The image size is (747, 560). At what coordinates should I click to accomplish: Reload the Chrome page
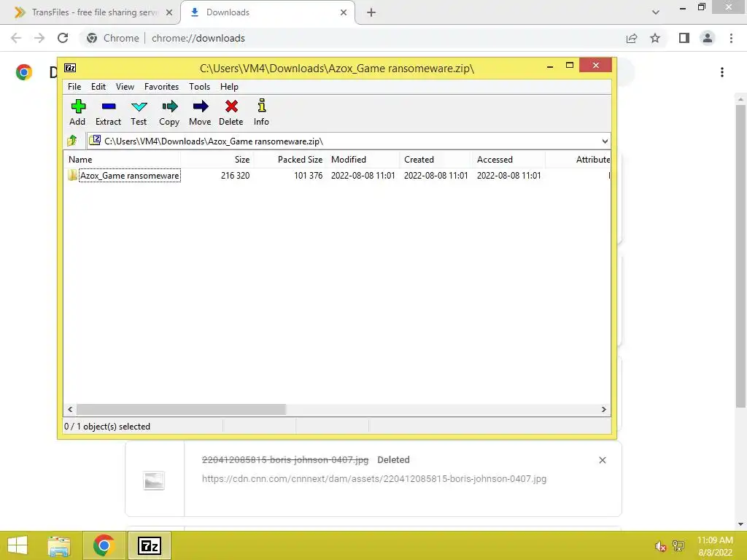click(63, 38)
